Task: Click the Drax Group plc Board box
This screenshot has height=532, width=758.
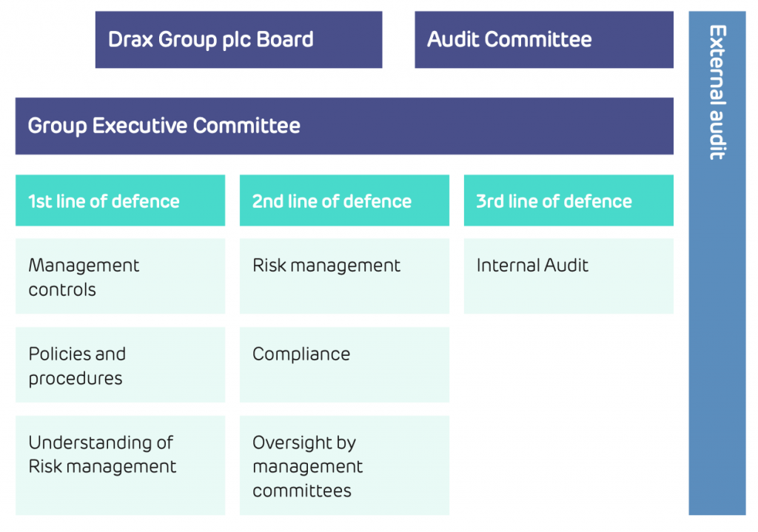Action: pos(238,39)
